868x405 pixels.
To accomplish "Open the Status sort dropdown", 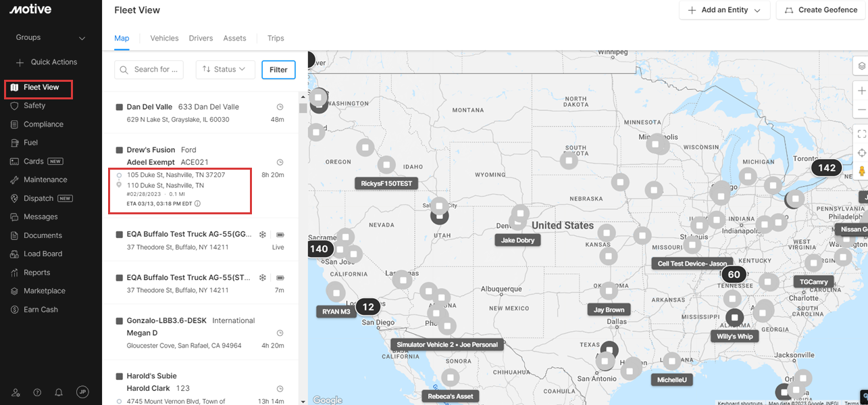I will click(225, 70).
